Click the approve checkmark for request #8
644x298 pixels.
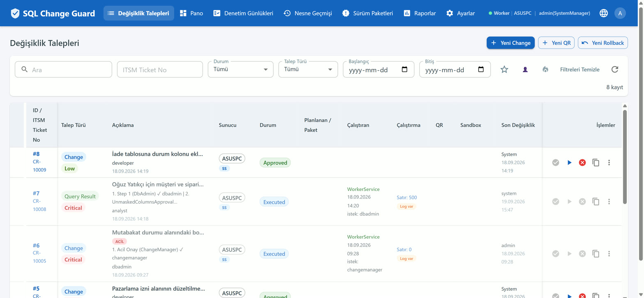[556, 163]
